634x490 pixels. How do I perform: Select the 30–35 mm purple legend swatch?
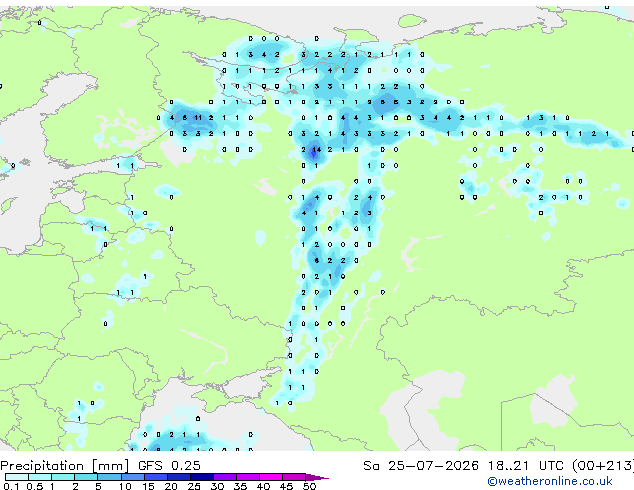pos(224,477)
